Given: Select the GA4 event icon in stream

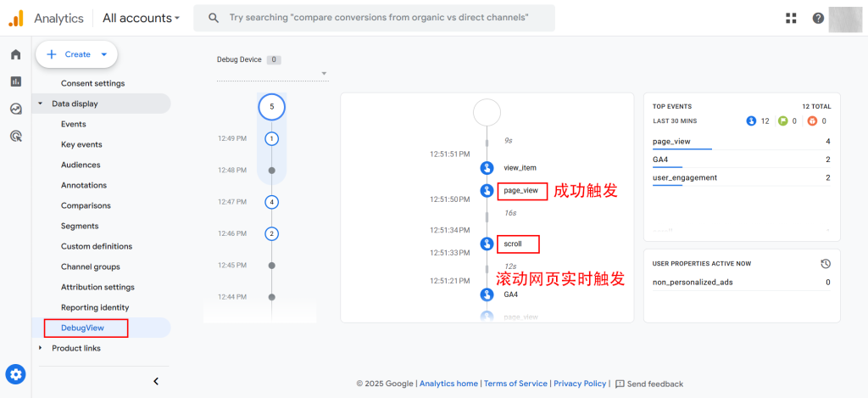Looking at the screenshot, I should click(487, 294).
